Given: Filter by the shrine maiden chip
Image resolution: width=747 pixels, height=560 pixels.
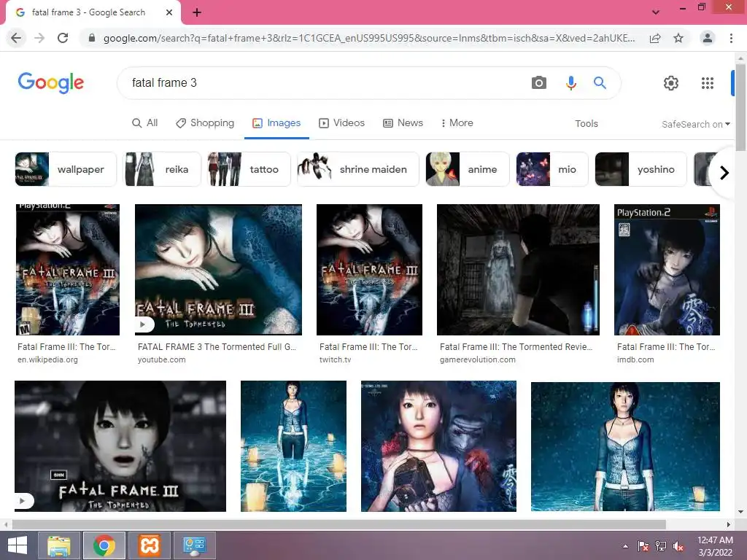Looking at the screenshot, I should click(357, 169).
